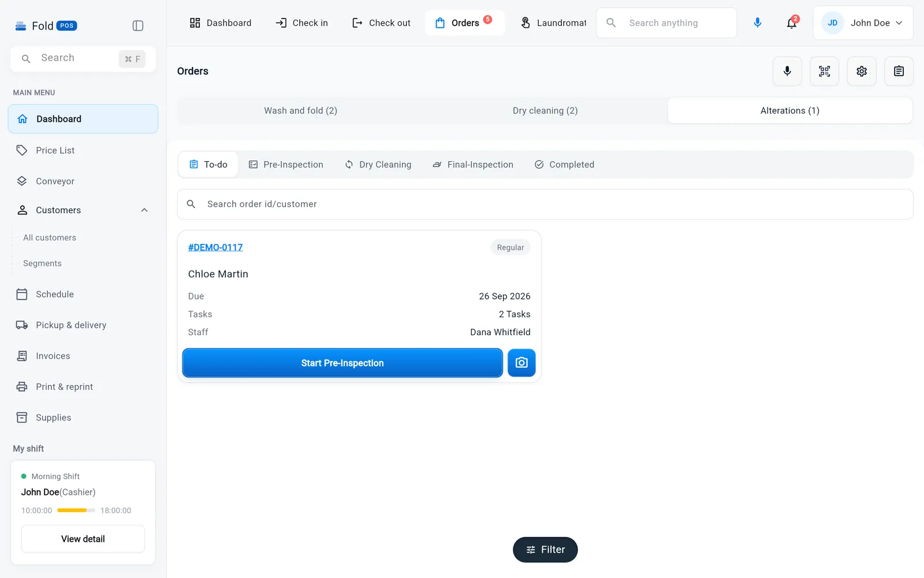Open Supplies in the sidebar
Screen dimensions: 924x578
click(x=83, y=417)
